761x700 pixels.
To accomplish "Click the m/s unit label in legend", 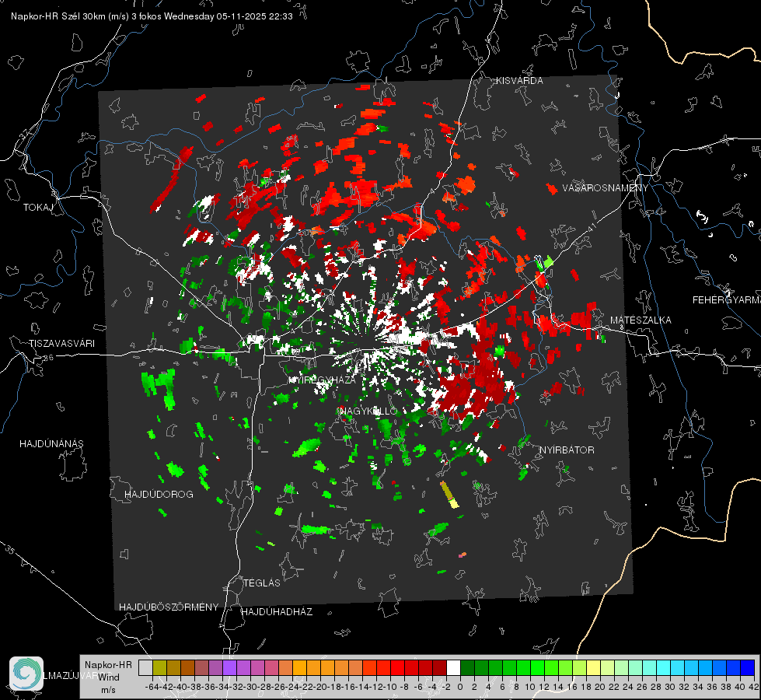I will 108,690.
